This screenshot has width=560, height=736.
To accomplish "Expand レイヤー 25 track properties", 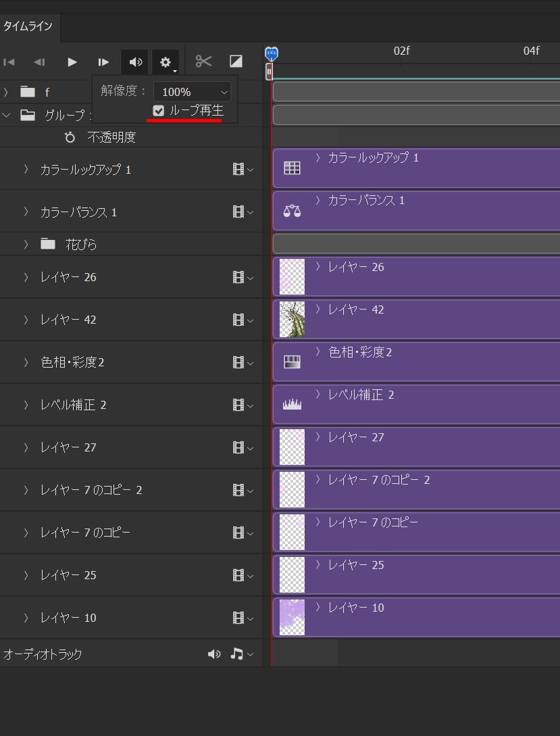I will (x=26, y=575).
